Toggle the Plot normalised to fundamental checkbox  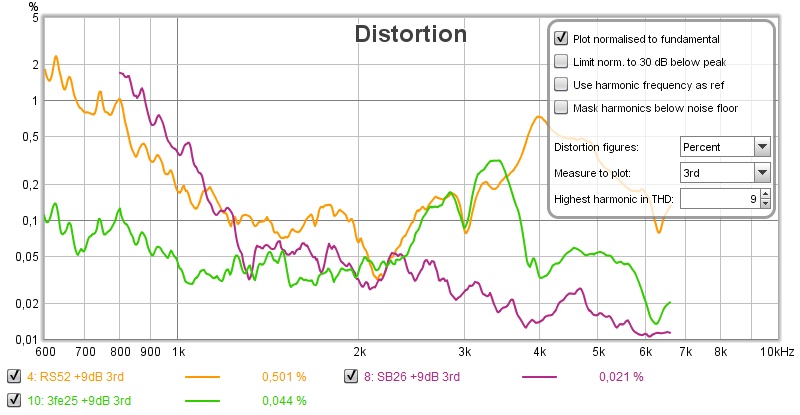(x=561, y=39)
